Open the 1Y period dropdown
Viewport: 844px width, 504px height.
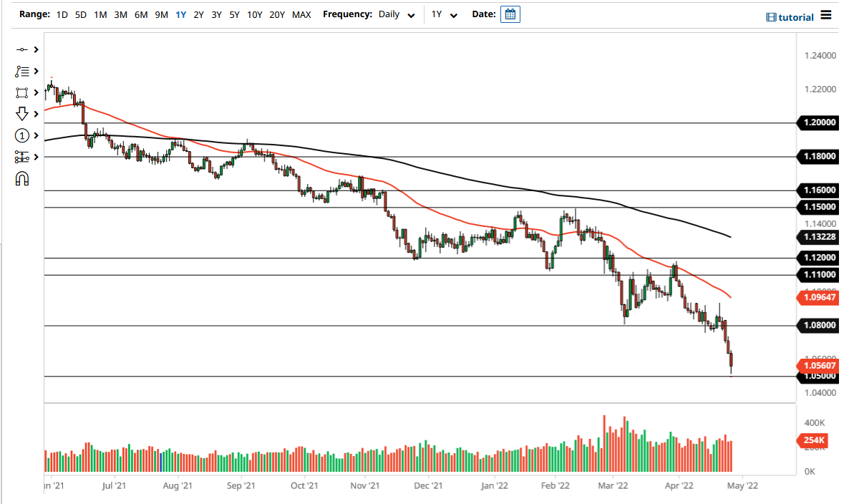tap(444, 14)
